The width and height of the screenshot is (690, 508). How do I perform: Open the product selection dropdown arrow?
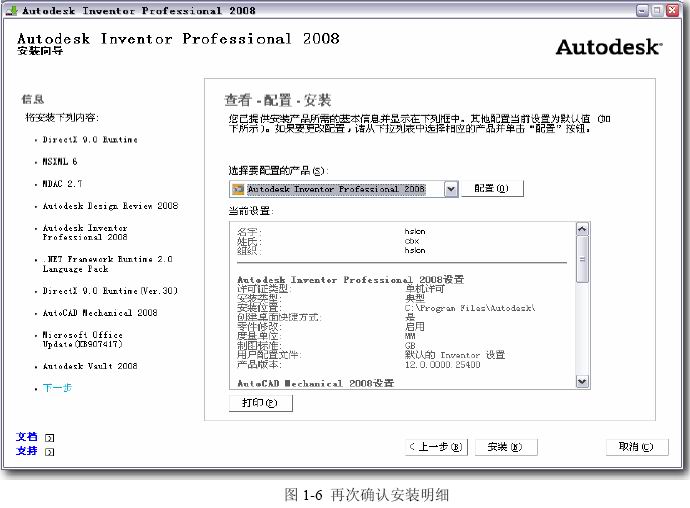pos(451,189)
